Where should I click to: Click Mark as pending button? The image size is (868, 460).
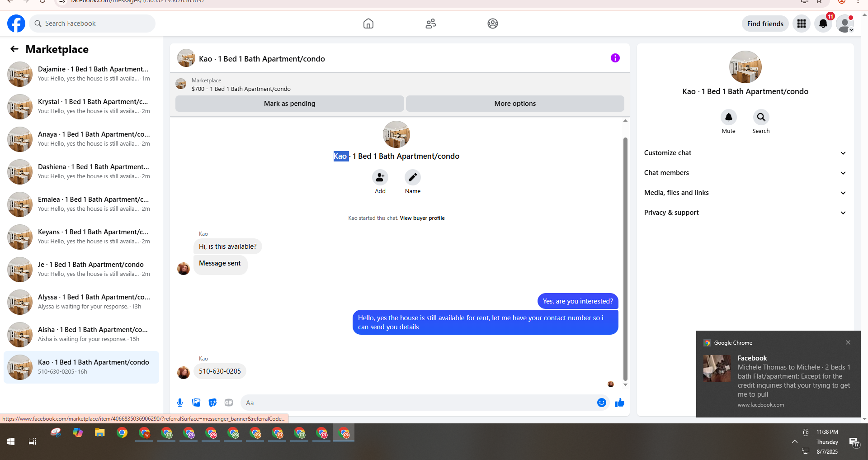coord(290,104)
